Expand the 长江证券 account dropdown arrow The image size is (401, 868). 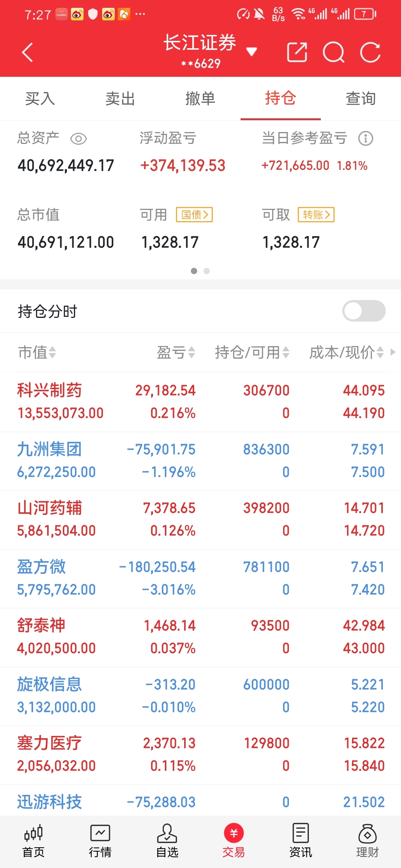[x=252, y=52]
